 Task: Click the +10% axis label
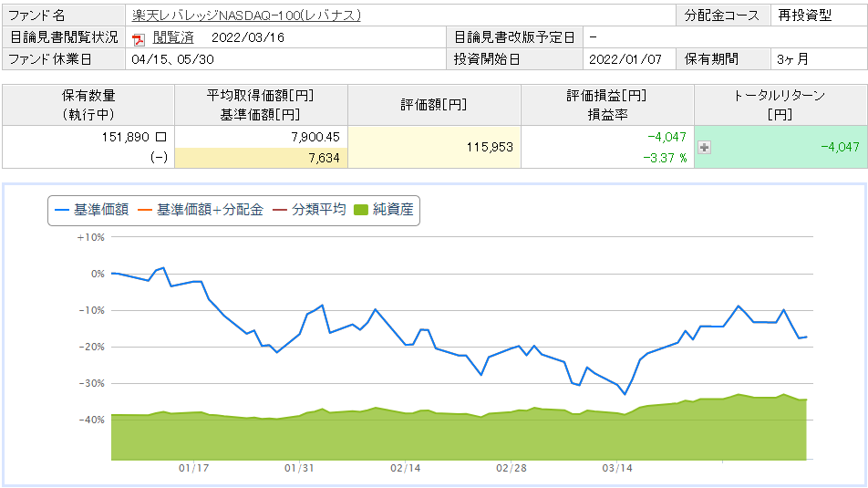91,238
